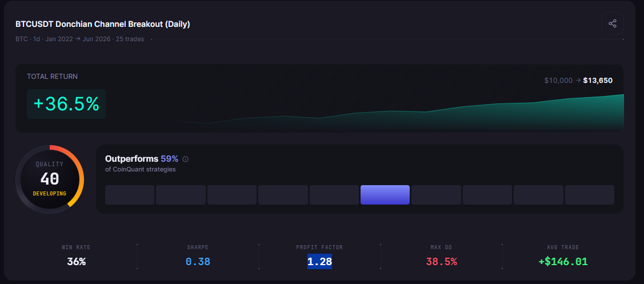
Task: Click the share icon button
Action: tap(613, 23)
